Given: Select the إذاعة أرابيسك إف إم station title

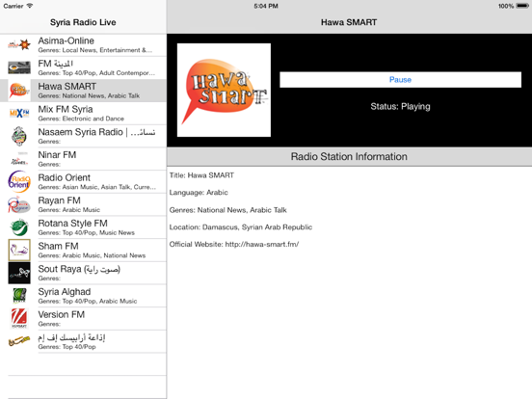Looking at the screenshot, I should pos(71,337).
